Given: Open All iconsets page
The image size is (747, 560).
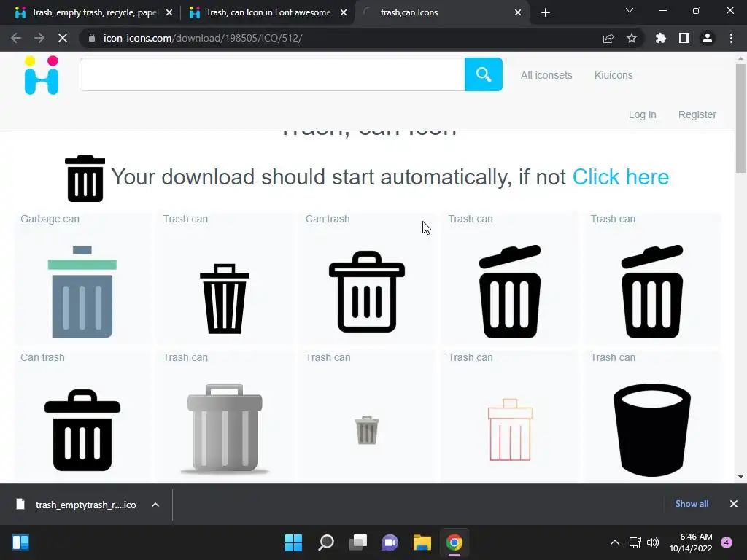Looking at the screenshot, I should pos(546,75).
